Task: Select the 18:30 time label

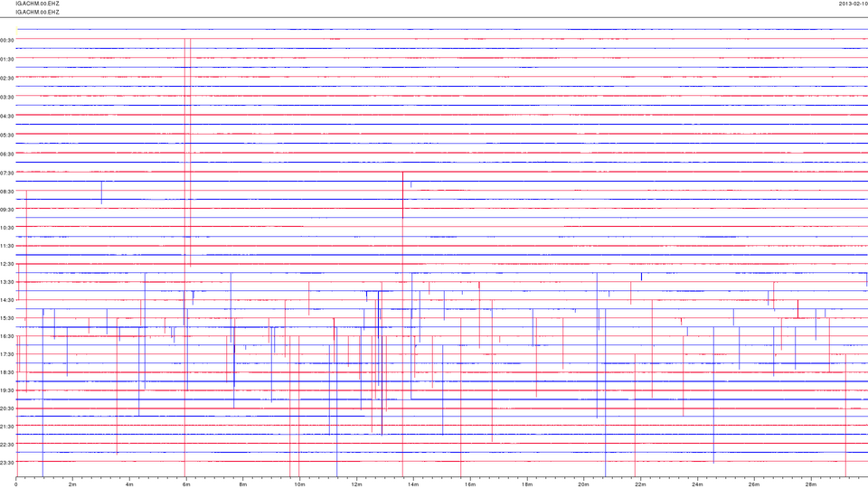Action: click(7, 373)
